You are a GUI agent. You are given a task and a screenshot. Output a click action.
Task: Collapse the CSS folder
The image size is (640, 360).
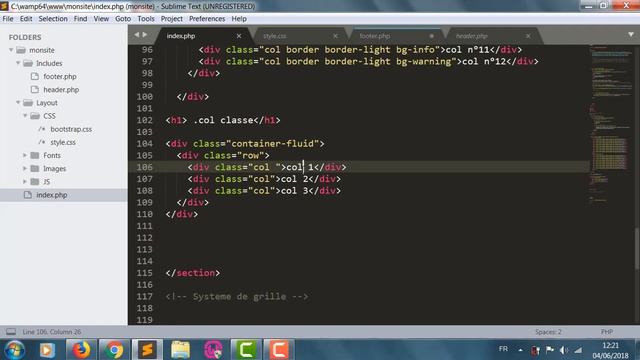click(x=25, y=116)
